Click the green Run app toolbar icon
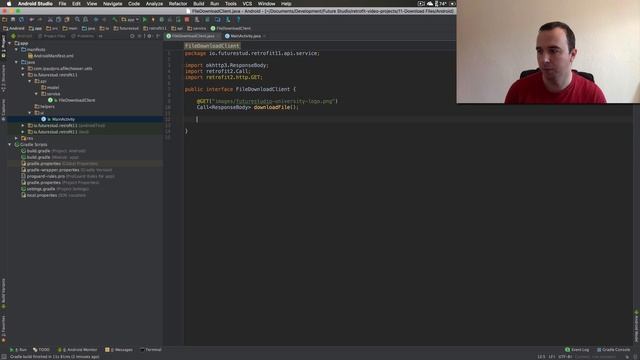Image resolution: width=640 pixels, height=360 pixels. tap(144, 20)
